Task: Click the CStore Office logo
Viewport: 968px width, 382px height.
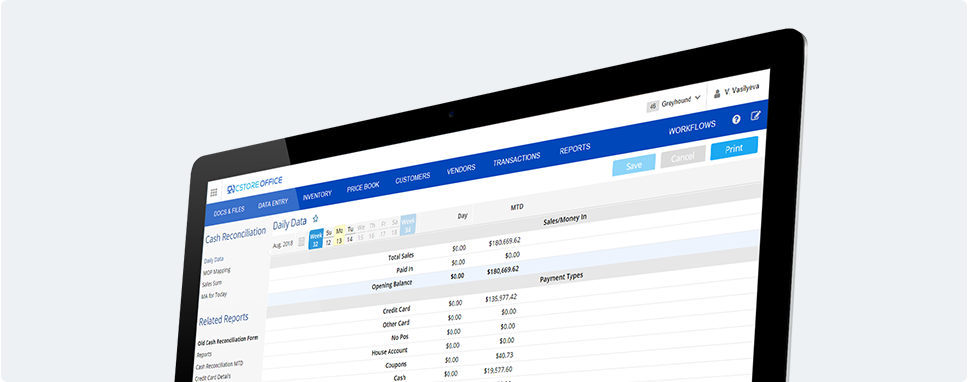Action: 254,184
